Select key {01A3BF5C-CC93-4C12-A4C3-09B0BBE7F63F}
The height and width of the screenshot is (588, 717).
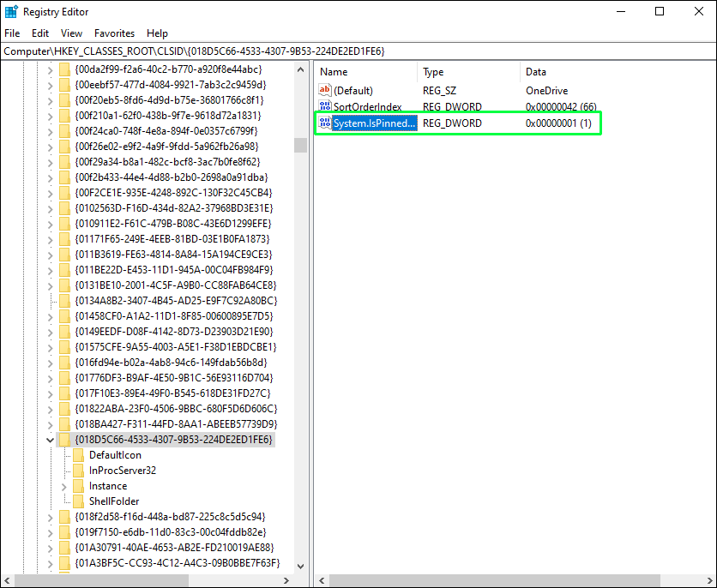(x=177, y=563)
